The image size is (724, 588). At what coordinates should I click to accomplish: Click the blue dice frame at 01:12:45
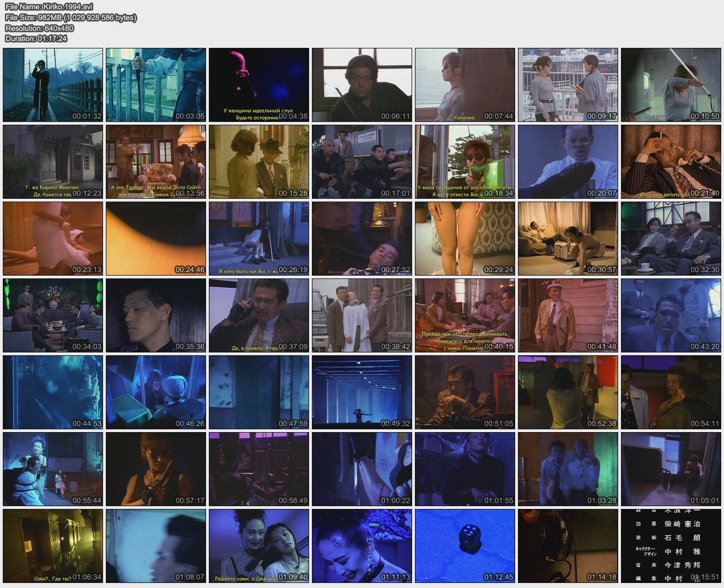[464, 546]
